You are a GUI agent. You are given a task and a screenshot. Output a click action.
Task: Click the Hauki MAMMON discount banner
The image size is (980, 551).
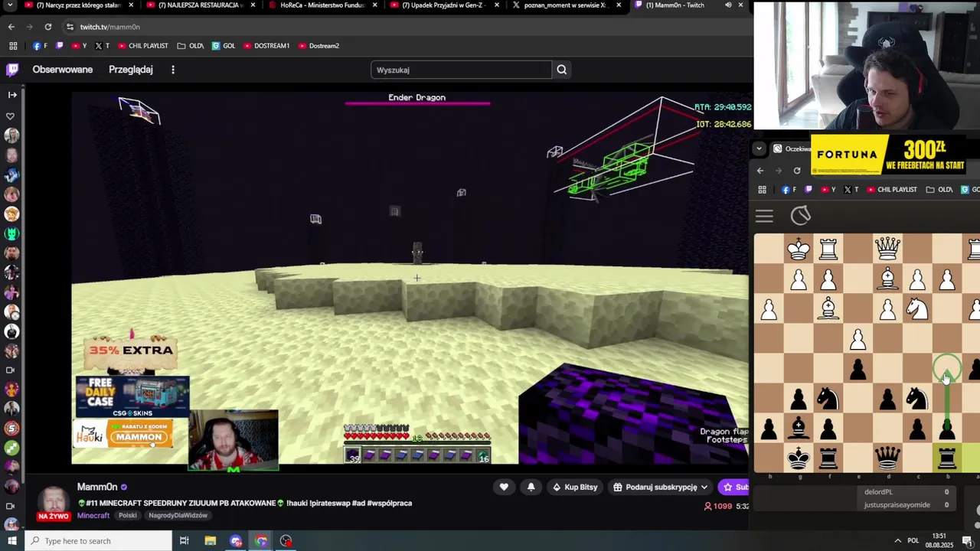pyautogui.click(x=122, y=435)
